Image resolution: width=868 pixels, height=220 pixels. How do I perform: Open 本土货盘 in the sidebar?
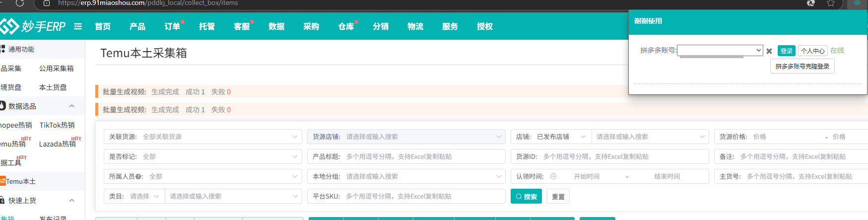(53, 87)
